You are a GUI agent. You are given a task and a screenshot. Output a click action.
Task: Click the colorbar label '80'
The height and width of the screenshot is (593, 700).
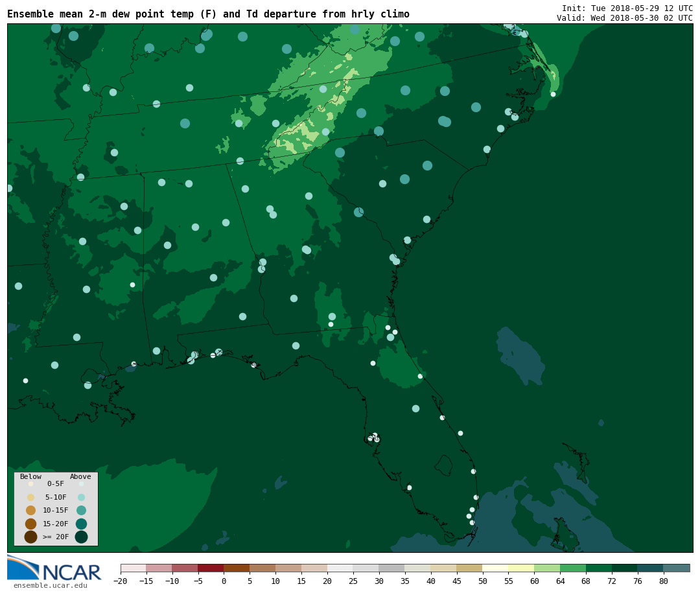point(664,581)
